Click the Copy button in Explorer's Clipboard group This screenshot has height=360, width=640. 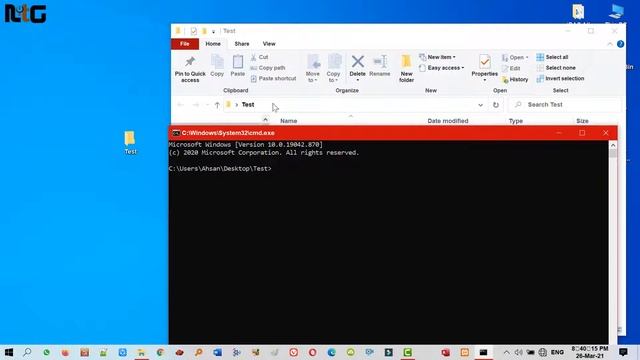click(217, 66)
